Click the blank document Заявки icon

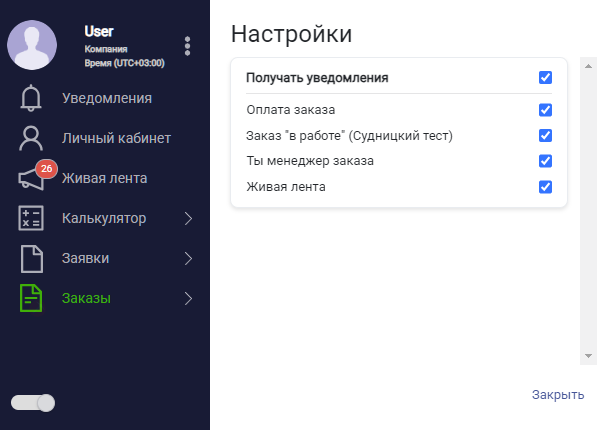31,259
